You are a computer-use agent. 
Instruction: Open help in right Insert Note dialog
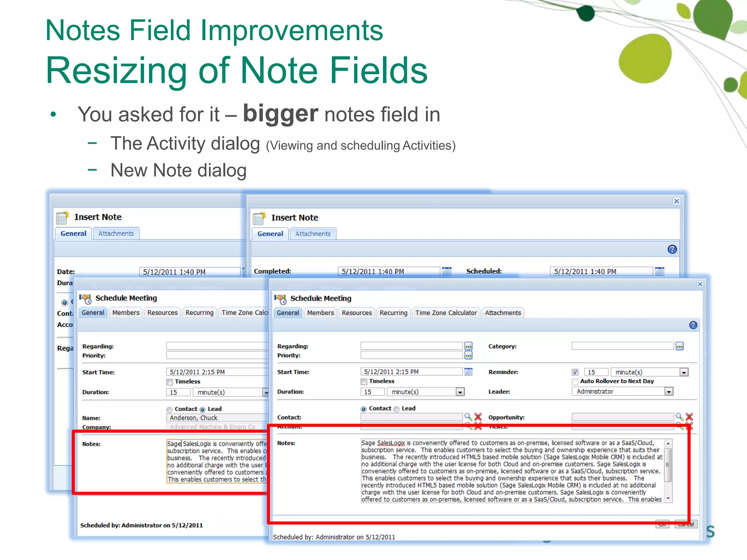(x=672, y=249)
